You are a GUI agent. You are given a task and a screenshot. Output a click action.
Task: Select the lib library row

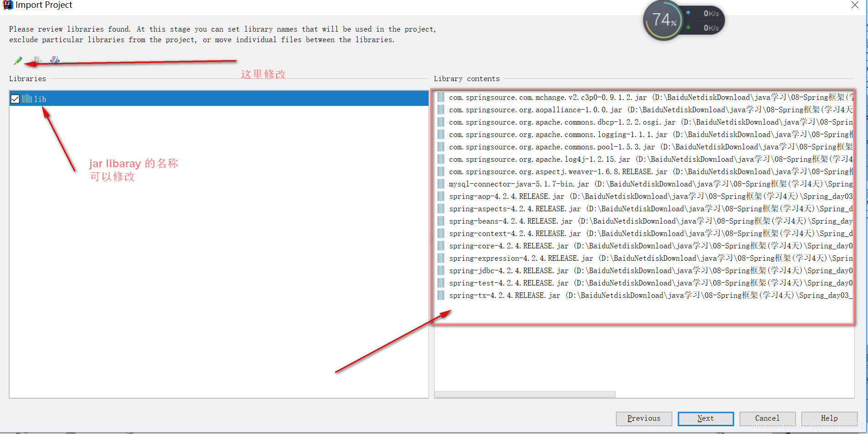219,99
